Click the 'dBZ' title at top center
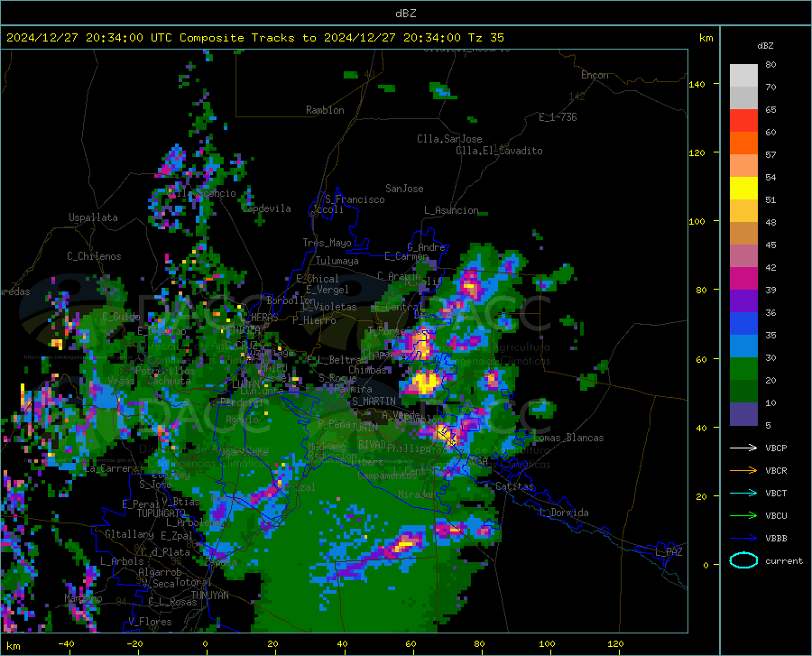The image size is (812, 656). 405,14
